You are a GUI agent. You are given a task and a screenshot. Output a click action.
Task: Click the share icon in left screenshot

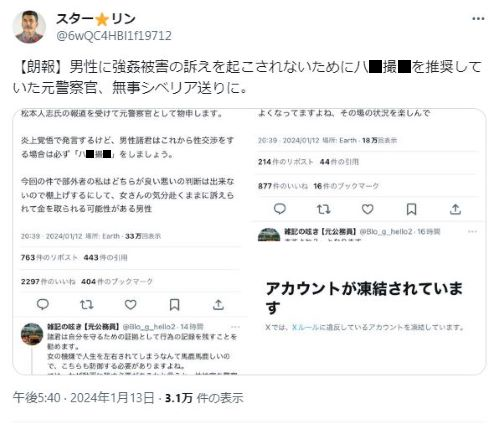(x=218, y=304)
